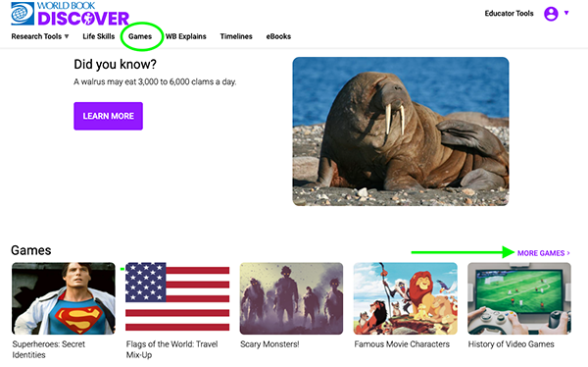The height and width of the screenshot is (367, 588).
Task: Open the user account avatar icon
Action: [x=551, y=14]
